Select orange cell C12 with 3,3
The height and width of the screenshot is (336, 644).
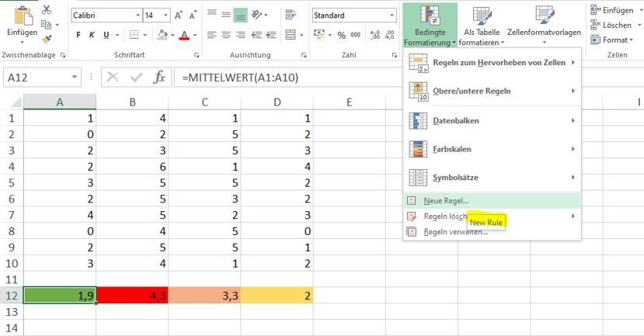click(204, 296)
